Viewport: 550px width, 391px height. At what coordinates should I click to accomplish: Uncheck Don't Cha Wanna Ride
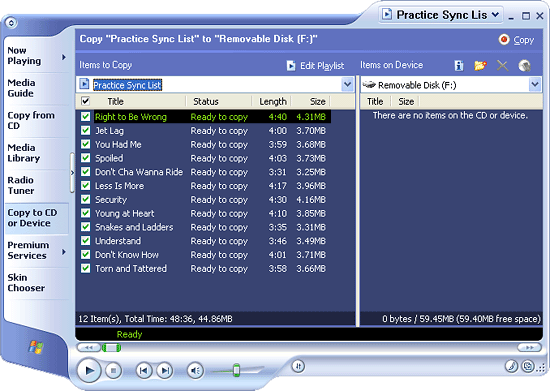coord(85,172)
